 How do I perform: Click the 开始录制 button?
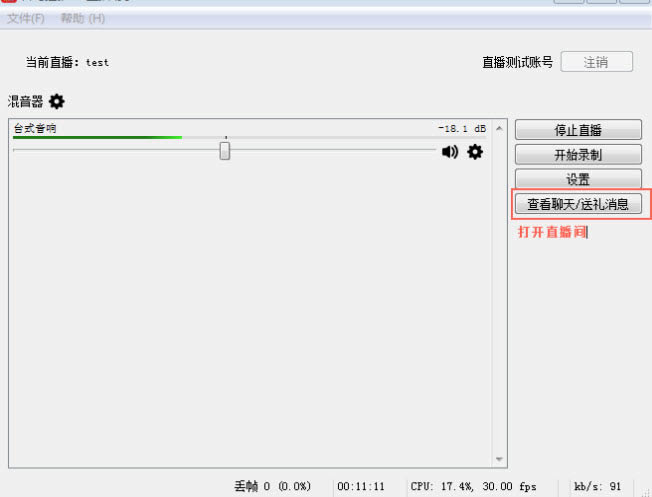point(578,155)
